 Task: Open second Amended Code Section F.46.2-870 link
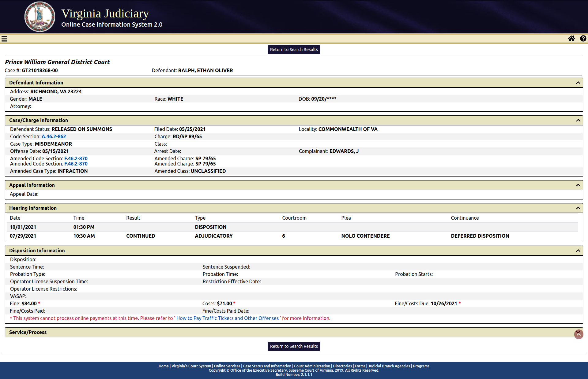(x=76, y=164)
